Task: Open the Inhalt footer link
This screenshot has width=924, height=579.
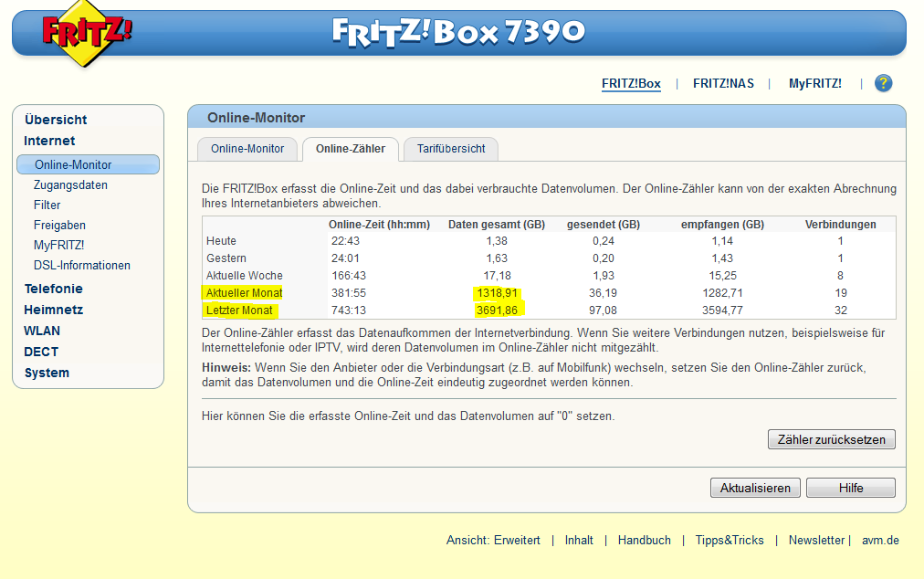Action: (x=579, y=540)
